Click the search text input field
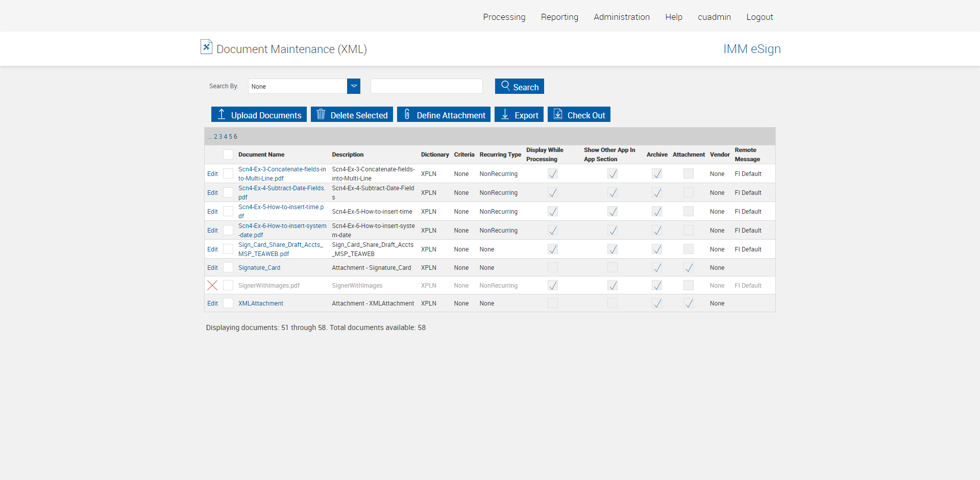This screenshot has width=980, height=480. point(426,86)
